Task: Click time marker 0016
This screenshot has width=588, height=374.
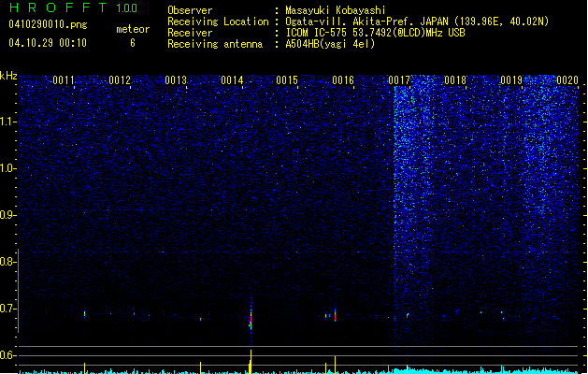Action: 343,80
